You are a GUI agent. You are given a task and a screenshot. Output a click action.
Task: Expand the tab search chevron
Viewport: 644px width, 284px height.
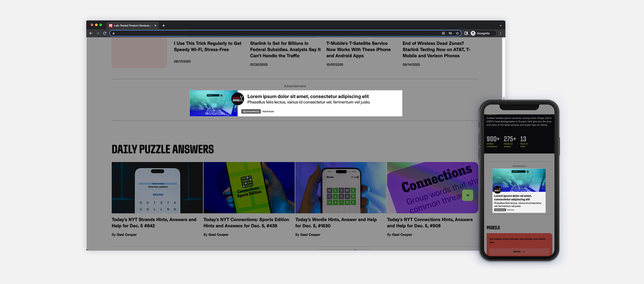[x=500, y=25]
